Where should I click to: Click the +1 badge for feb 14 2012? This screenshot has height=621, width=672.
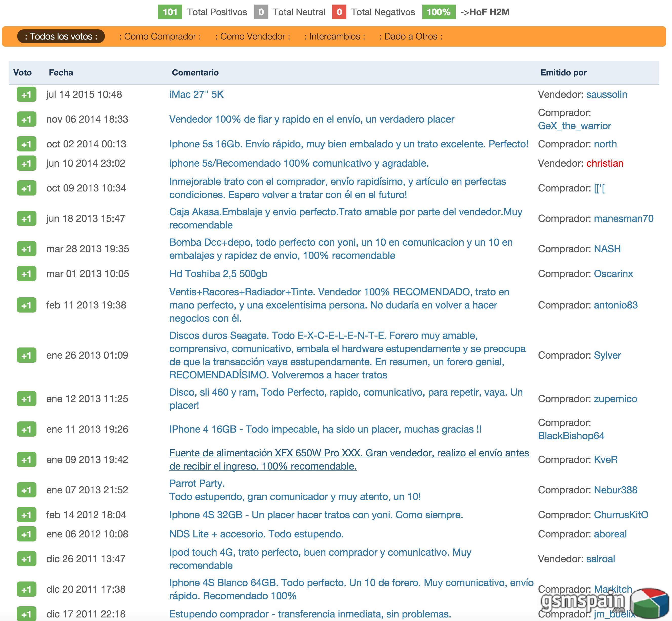[x=27, y=515]
